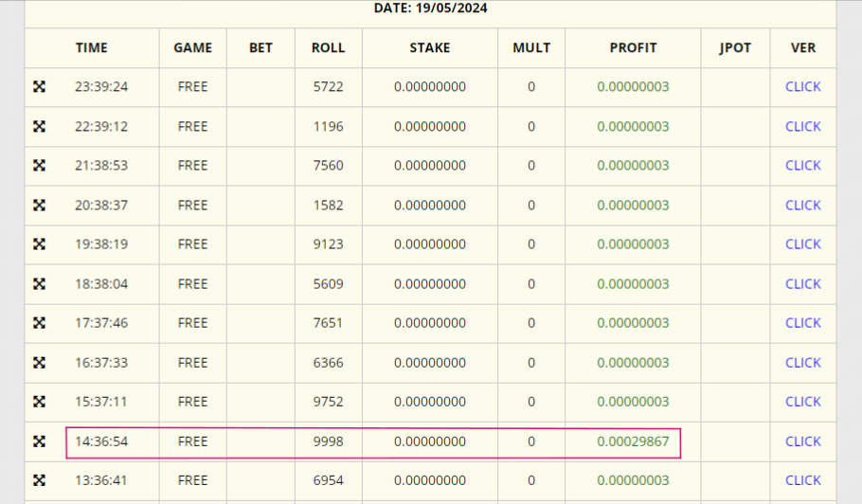Select the roll value 1196
Viewport: 862px width, 504px height.
click(x=328, y=126)
